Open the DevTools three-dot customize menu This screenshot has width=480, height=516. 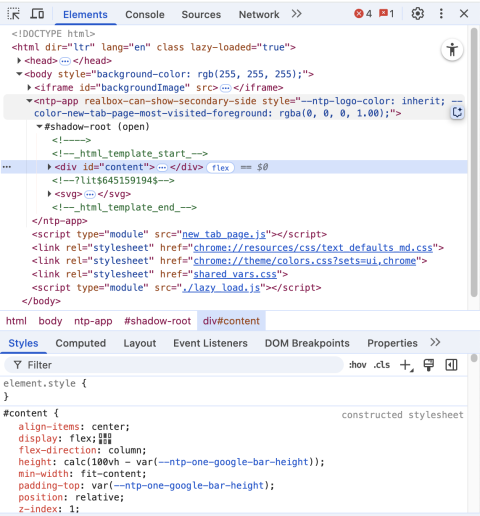[441, 14]
